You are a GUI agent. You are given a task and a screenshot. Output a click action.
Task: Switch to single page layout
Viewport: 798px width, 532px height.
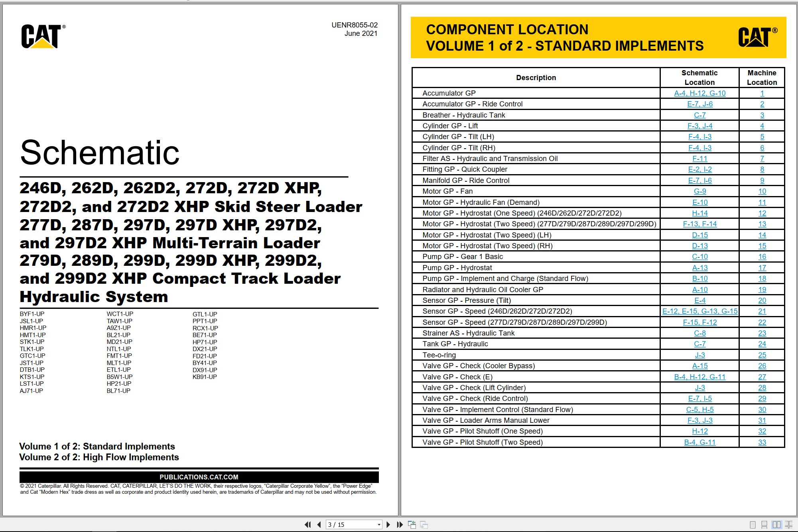(x=753, y=525)
